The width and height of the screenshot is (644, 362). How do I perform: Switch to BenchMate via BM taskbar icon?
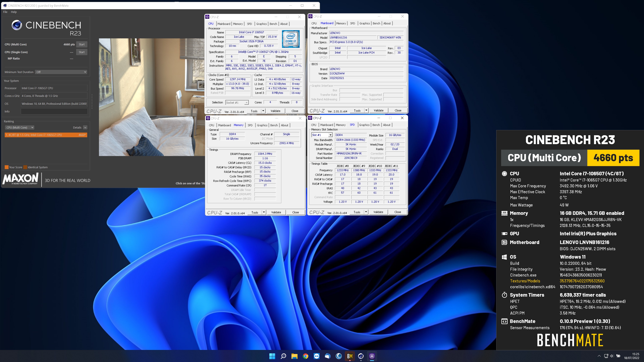(350, 356)
